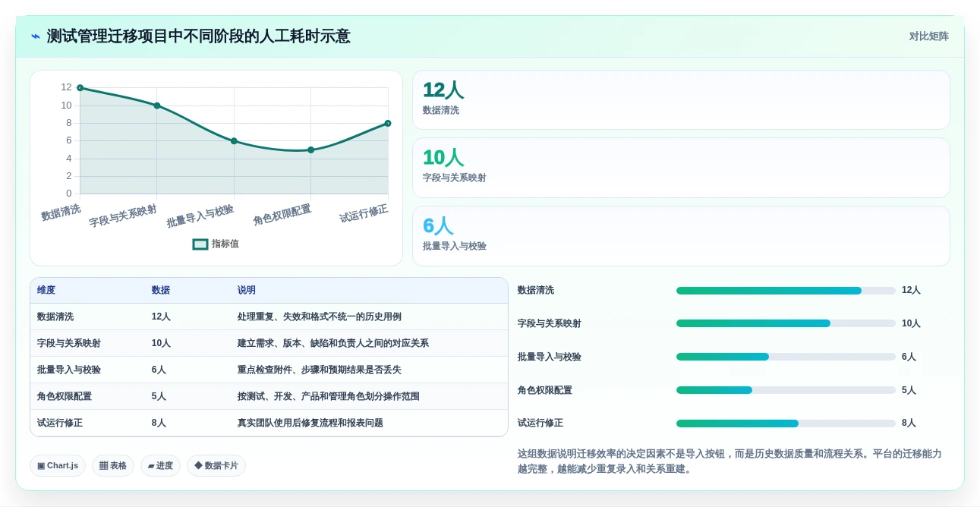Click the 试运行修正 x-axis label on chart
Image resolution: width=980 pixels, height=507 pixels.
pyautogui.click(x=364, y=213)
